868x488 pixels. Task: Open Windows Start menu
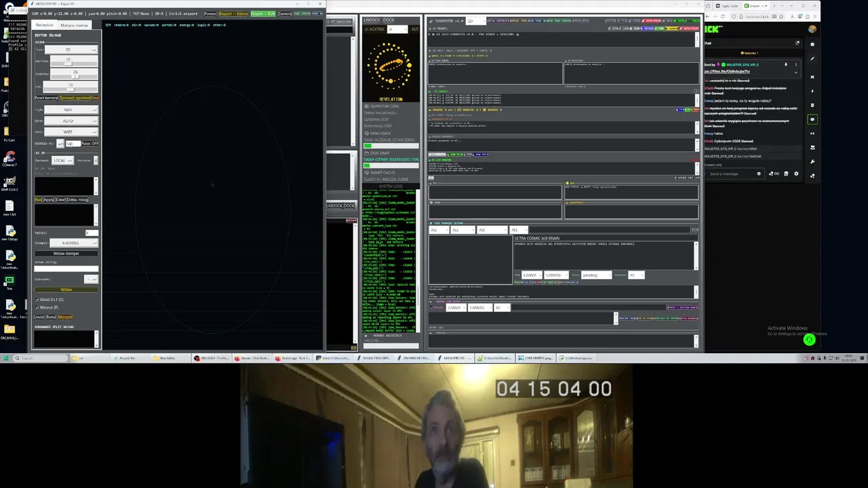click(x=5, y=358)
